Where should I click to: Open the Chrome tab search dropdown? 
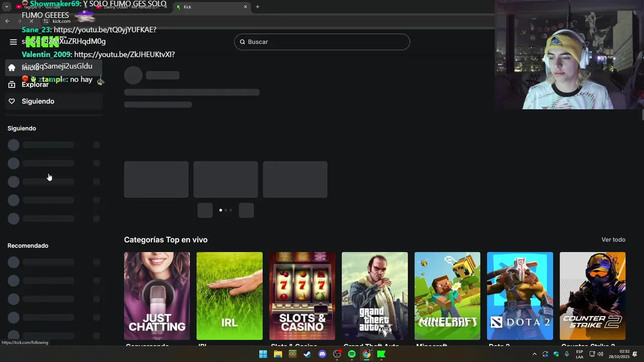(7, 7)
